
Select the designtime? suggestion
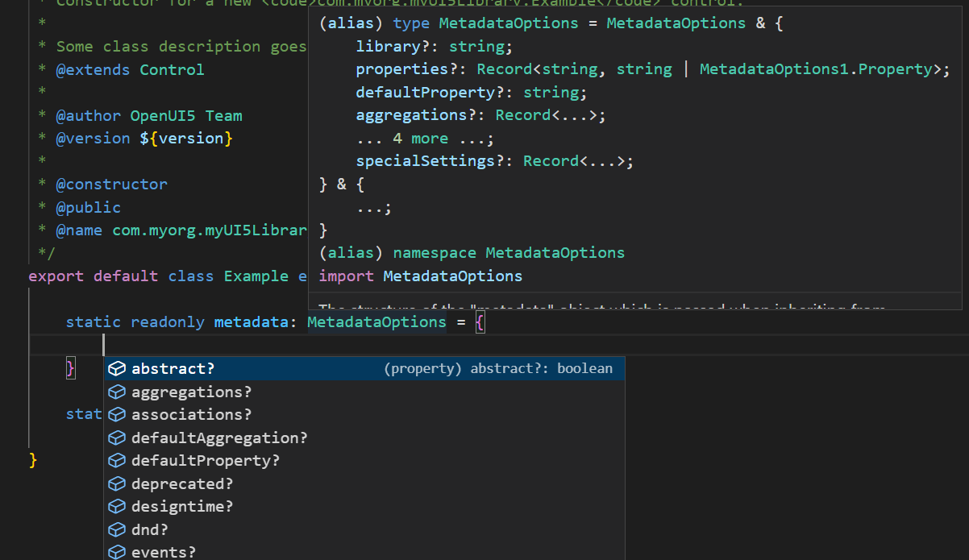364,507
